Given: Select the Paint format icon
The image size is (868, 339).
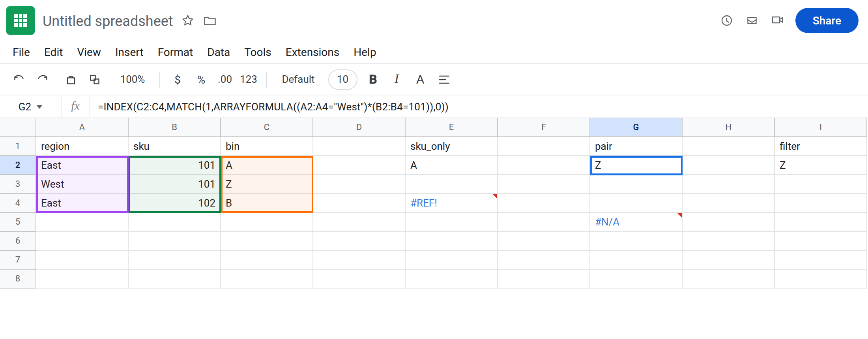Looking at the screenshot, I should [95, 80].
